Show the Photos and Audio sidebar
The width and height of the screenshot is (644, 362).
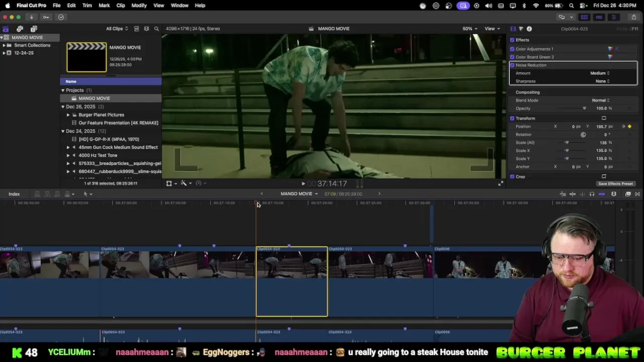click(20, 29)
